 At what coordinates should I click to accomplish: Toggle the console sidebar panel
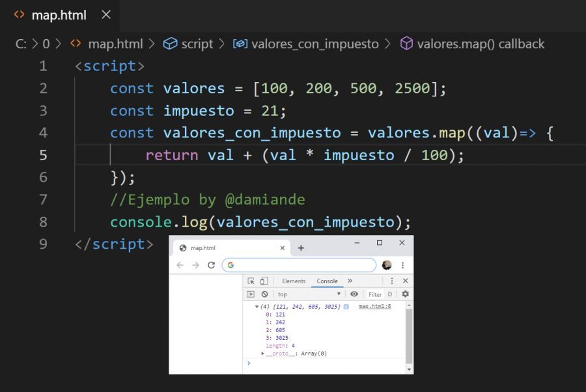[x=251, y=294]
